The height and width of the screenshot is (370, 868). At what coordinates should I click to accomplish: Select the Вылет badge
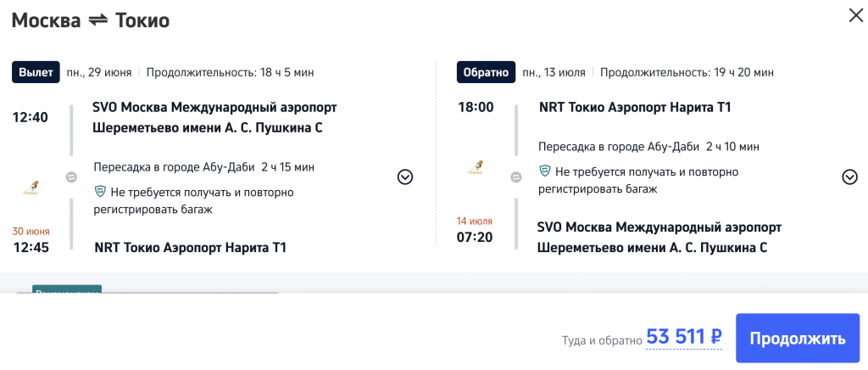pos(36,72)
